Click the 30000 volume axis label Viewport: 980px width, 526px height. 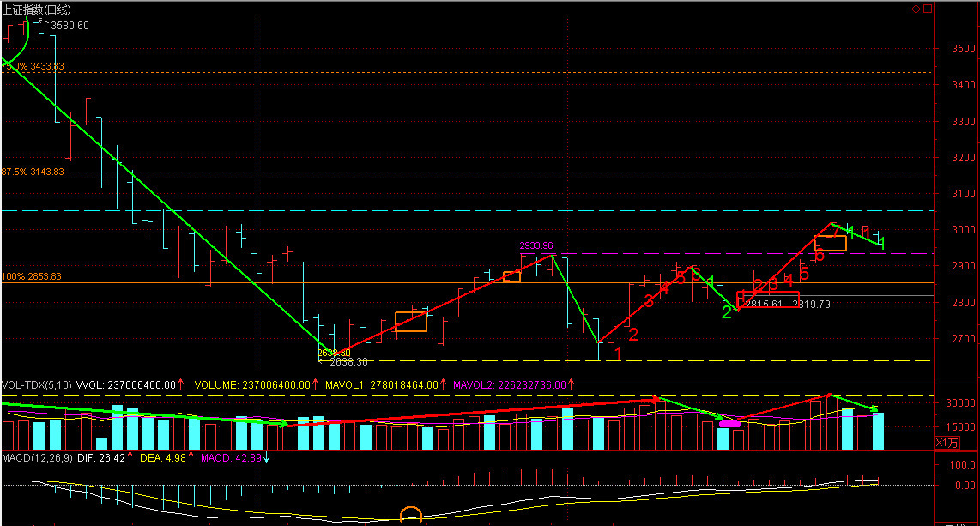tap(960, 403)
